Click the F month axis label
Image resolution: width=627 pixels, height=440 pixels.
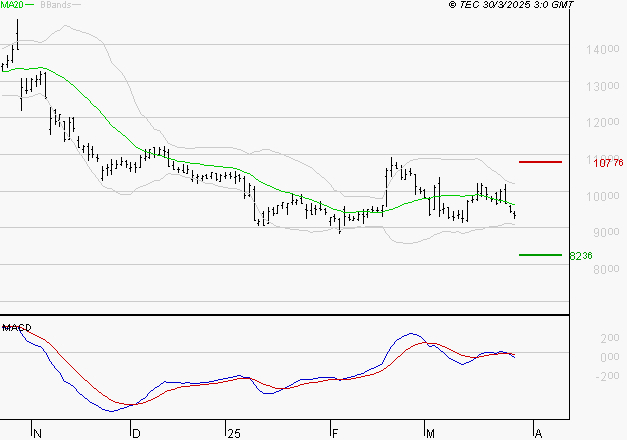click(x=335, y=434)
